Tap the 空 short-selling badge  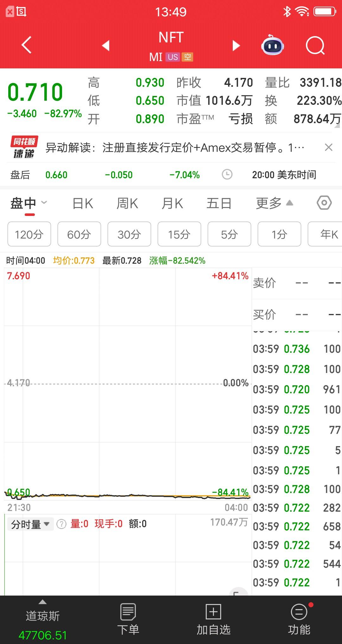(x=187, y=57)
